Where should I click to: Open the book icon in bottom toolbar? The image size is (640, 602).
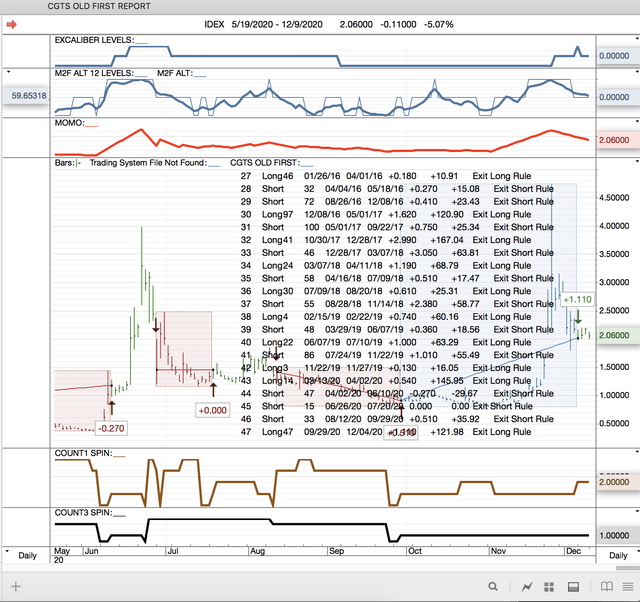pyautogui.click(x=607, y=586)
